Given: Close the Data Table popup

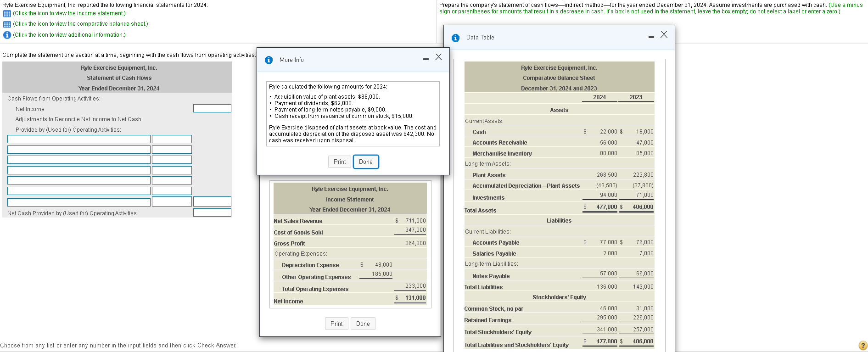Looking at the screenshot, I should tap(664, 34).
